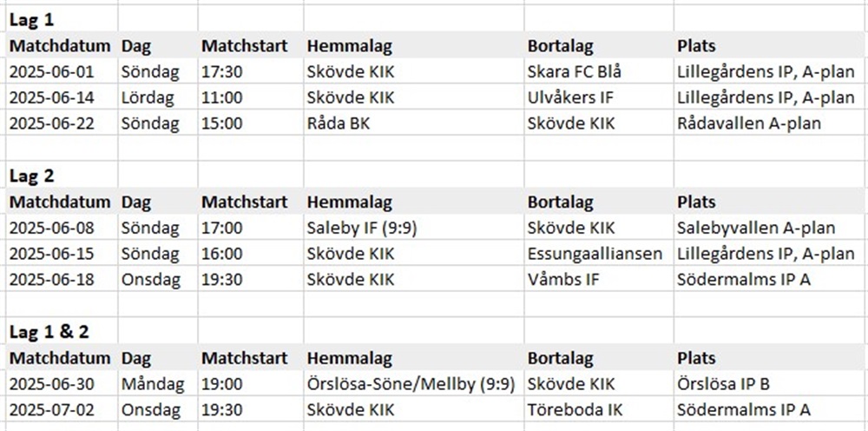The height and width of the screenshot is (431, 868).
Task: Select the Våmbs IF cell
Action: (599, 279)
